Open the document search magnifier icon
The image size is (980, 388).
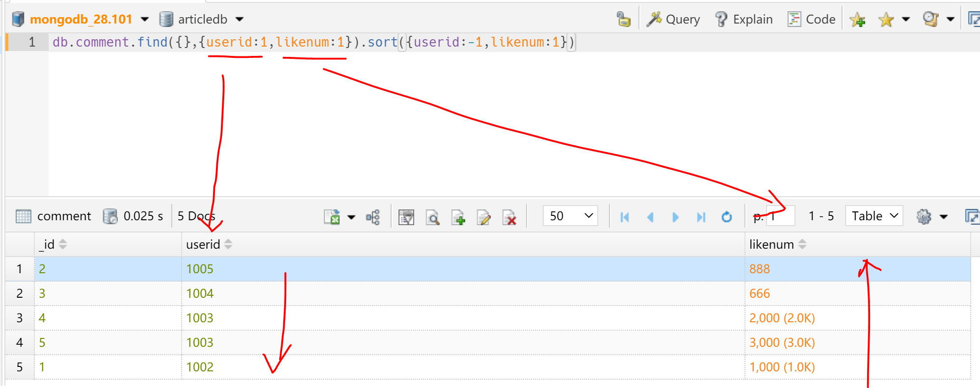coord(432,217)
